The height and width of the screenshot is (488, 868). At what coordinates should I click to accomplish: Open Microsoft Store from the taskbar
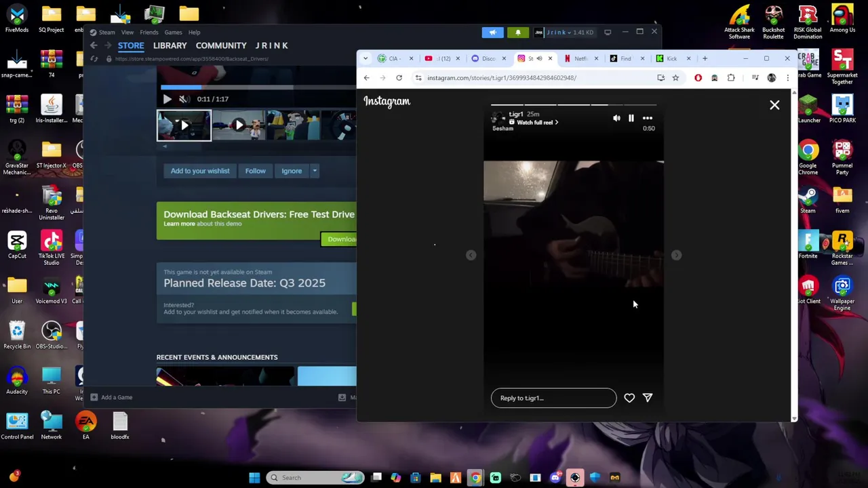415,478
